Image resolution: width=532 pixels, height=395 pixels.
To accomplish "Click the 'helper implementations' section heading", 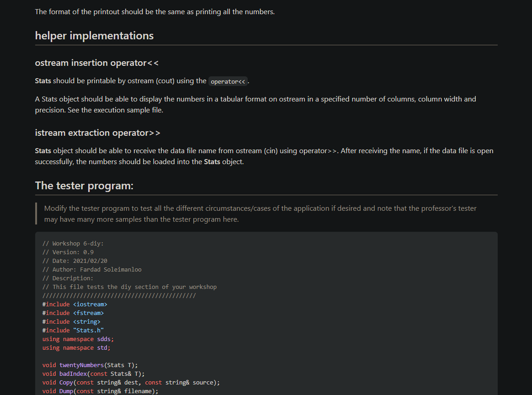I will (94, 35).
